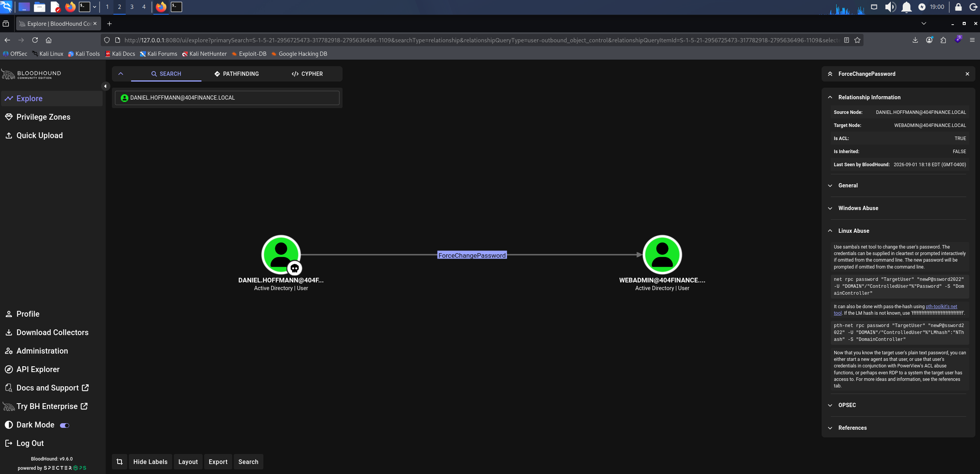The width and height of the screenshot is (980, 474).
Task: Click the lock screen tray icon
Action: pos(958,7)
